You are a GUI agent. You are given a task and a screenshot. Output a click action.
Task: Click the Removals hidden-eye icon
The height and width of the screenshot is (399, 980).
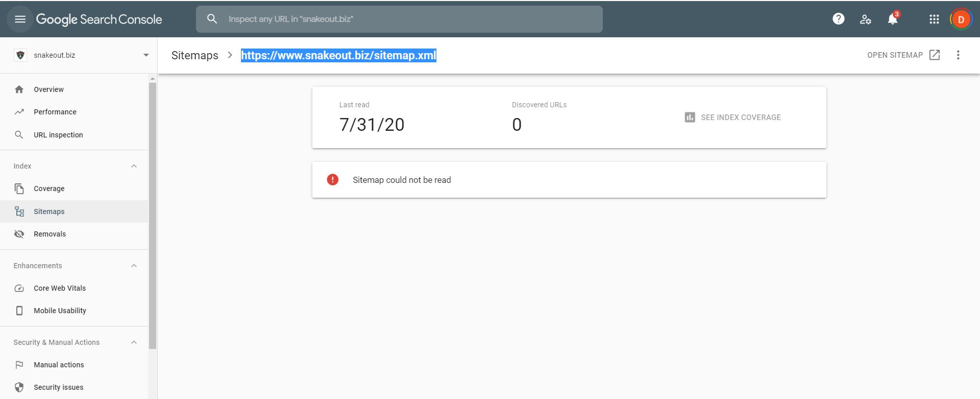19,234
